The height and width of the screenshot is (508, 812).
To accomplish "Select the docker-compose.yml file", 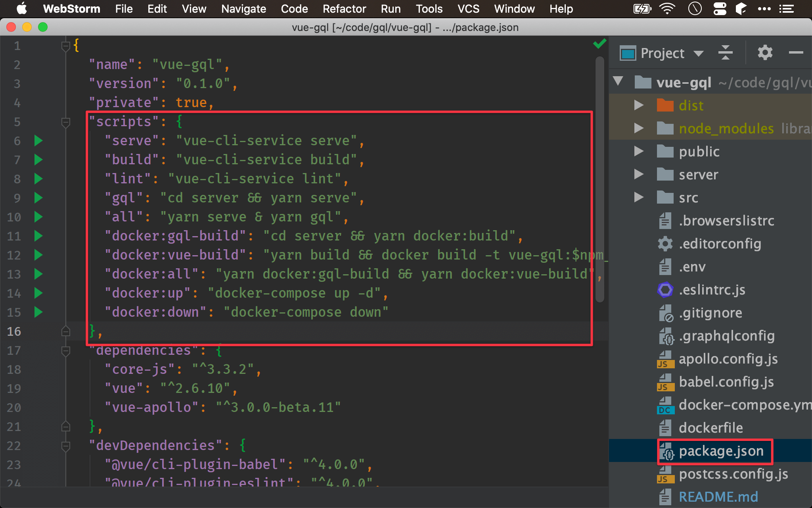I will click(x=745, y=404).
